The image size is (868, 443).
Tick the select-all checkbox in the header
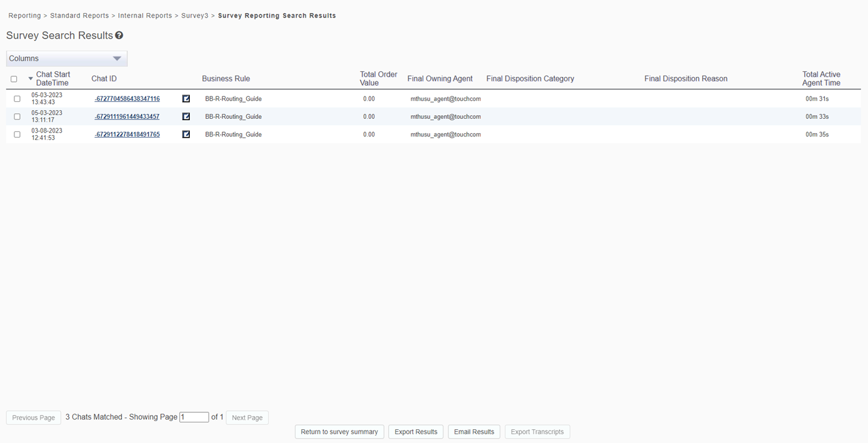click(14, 79)
